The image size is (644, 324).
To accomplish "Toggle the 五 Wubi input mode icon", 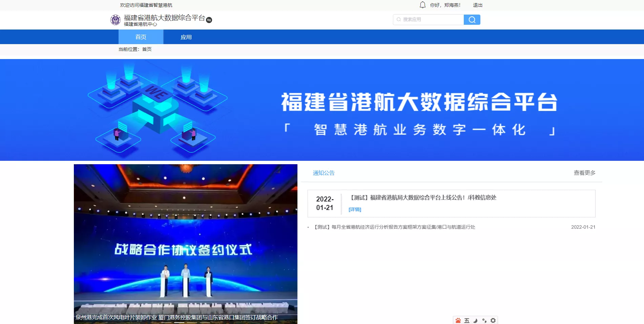I will coord(467,321).
